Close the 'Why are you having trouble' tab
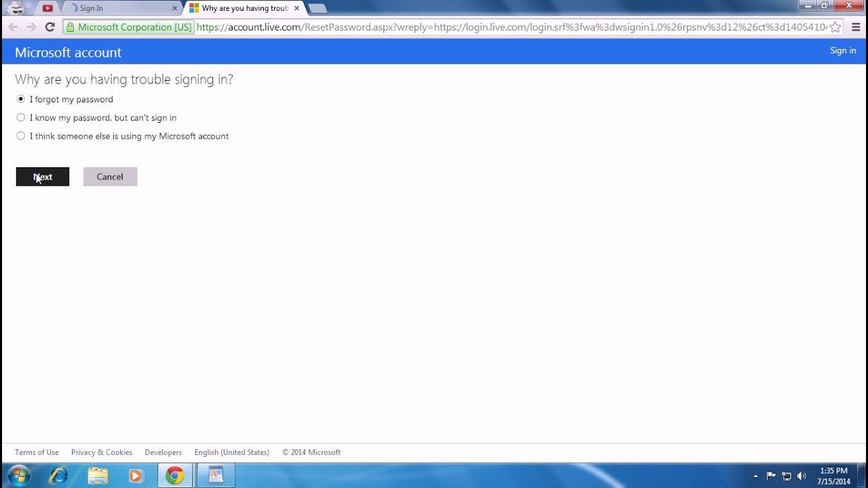This screenshot has width=868, height=488. [x=296, y=8]
